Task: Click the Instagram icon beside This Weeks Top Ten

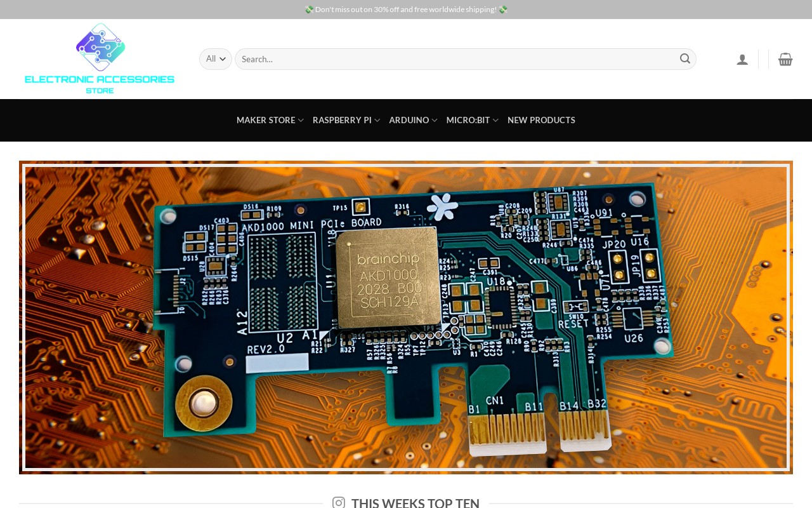Action: pos(339,503)
